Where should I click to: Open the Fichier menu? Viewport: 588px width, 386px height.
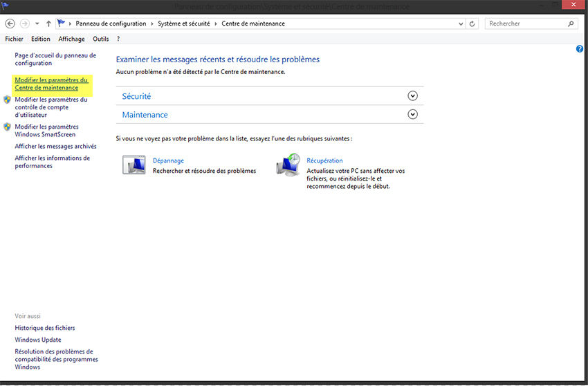coord(14,39)
